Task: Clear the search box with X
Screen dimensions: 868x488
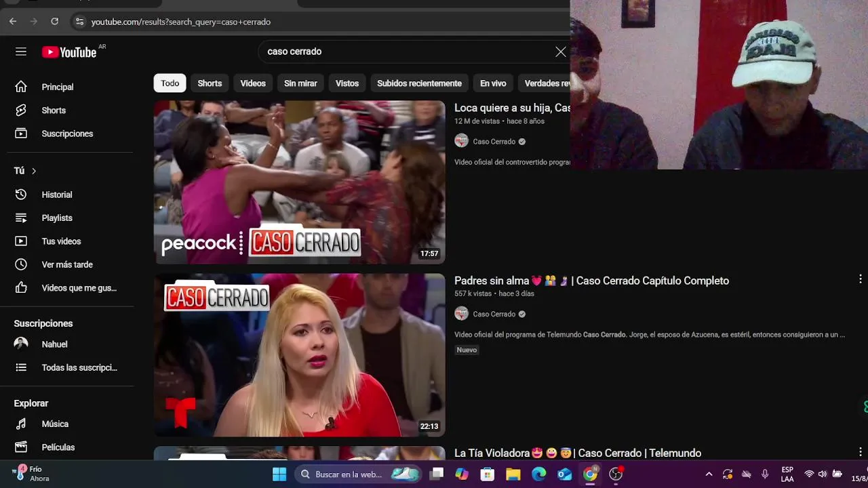Action: pos(560,52)
